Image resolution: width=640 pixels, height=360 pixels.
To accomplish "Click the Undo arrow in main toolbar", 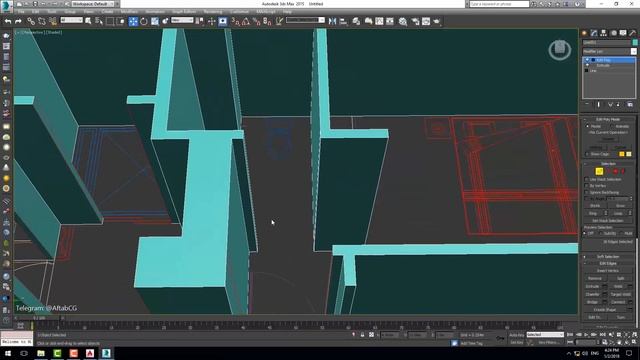I will click(x=8, y=21).
